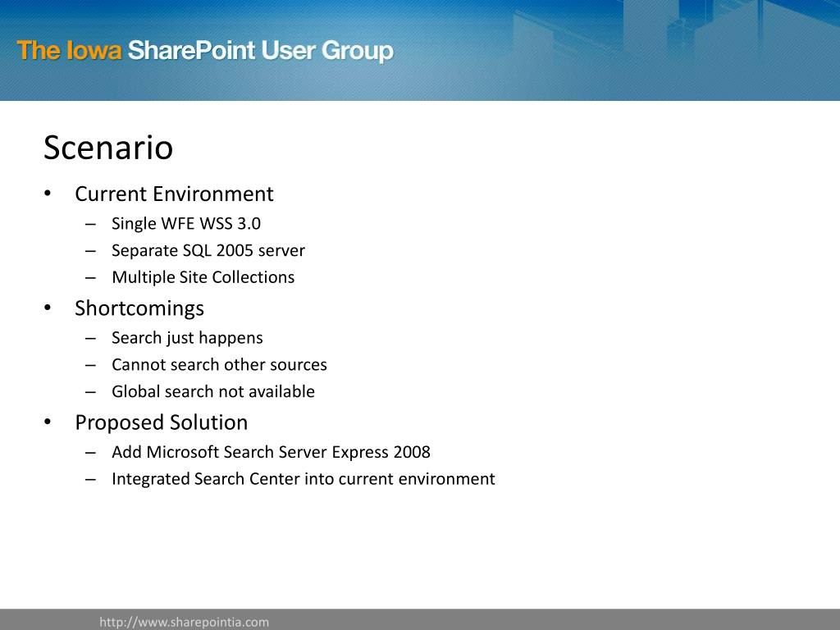
Task: Click Cannot search other sources text
Action: point(219,365)
